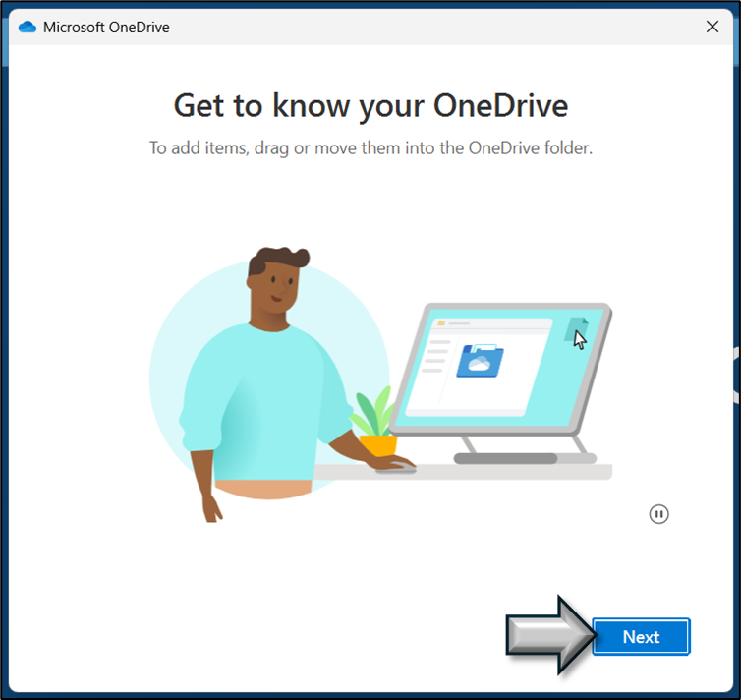Viewport: 741px width, 700px height.
Task: Click the teal document file icon on monitor
Action: point(577,329)
